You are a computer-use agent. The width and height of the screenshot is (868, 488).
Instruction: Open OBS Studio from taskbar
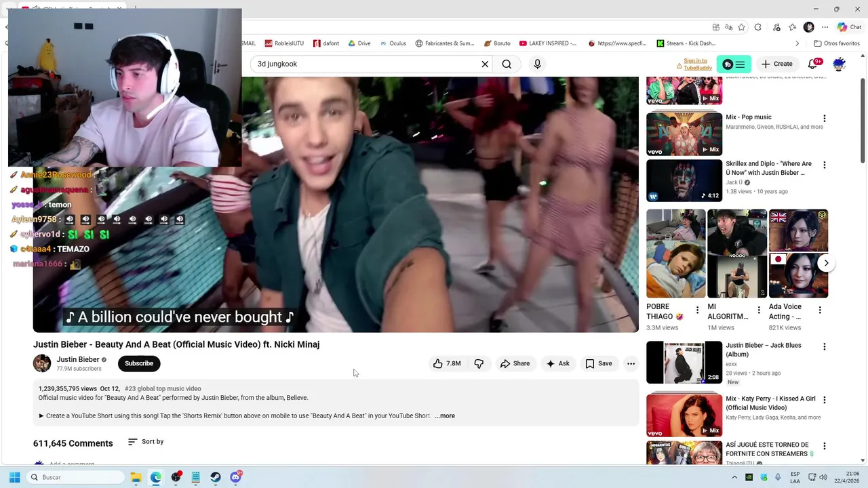[x=176, y=477]
